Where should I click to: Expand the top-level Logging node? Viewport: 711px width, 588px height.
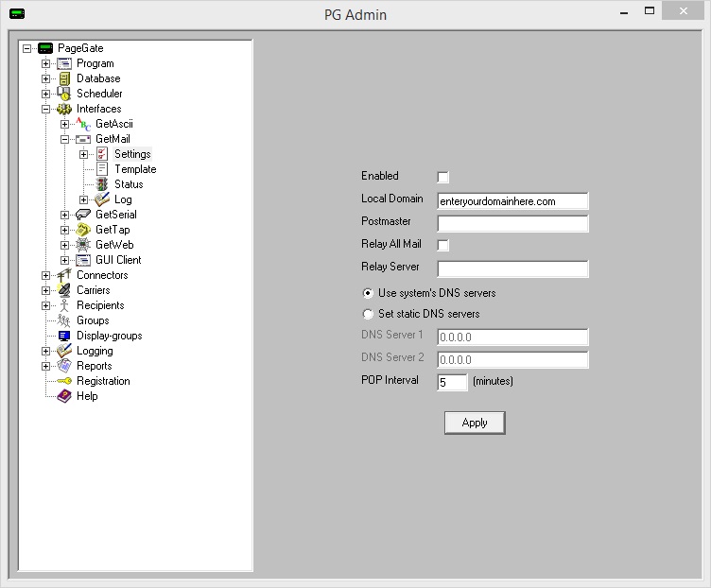tap(45, 351)
